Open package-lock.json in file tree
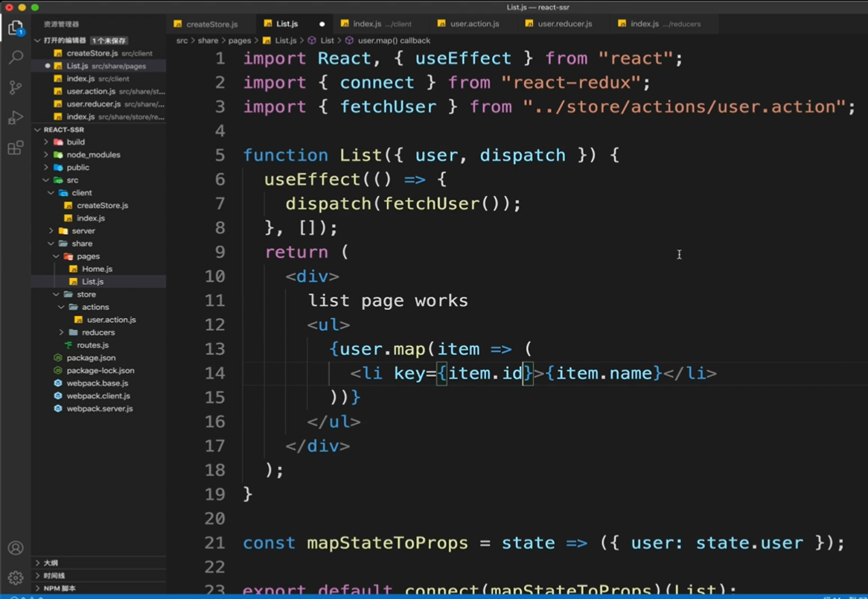This screenshot has height=599, width=868. [x=99, y=371]
